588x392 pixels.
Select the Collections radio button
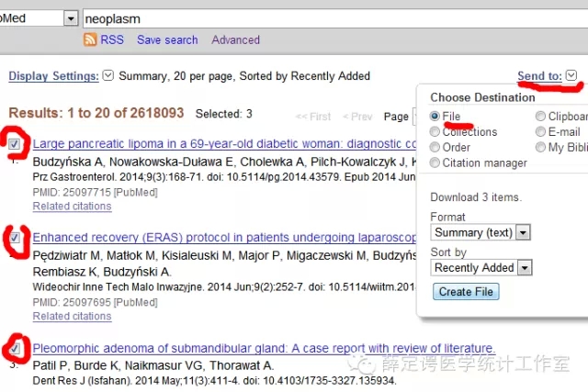[435, 131]
